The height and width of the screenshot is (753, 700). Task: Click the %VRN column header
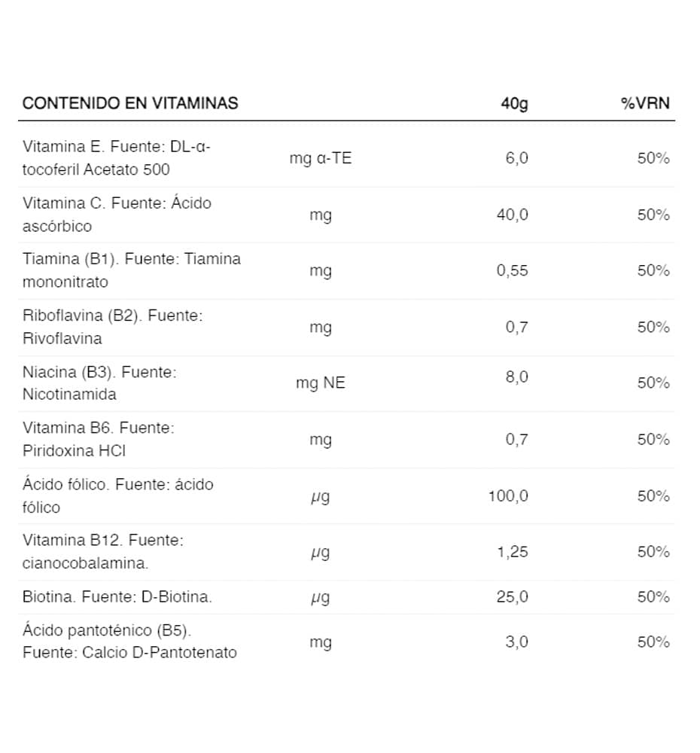coord(645,103)
